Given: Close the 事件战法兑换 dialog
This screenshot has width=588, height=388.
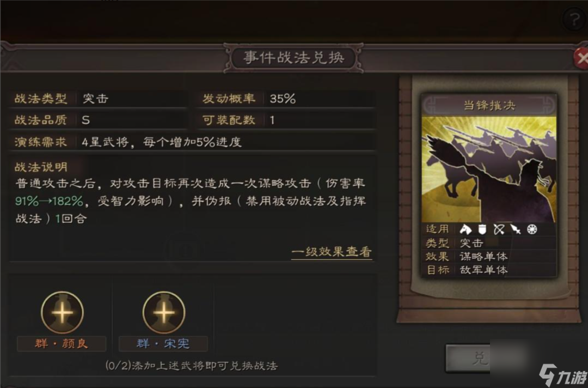Looking at the screenshot, I should (581, 58).
